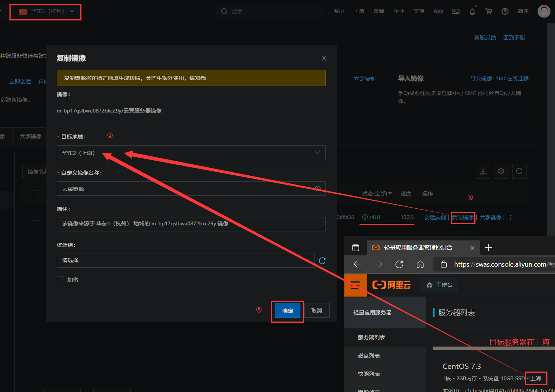
Task: Click the help question mark icon
Action: pos(505,11)
